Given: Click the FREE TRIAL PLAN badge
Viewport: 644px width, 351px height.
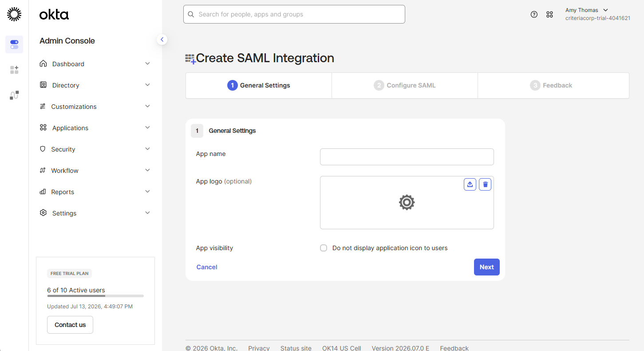Looking at the screenshot, I should pos(70,274).
